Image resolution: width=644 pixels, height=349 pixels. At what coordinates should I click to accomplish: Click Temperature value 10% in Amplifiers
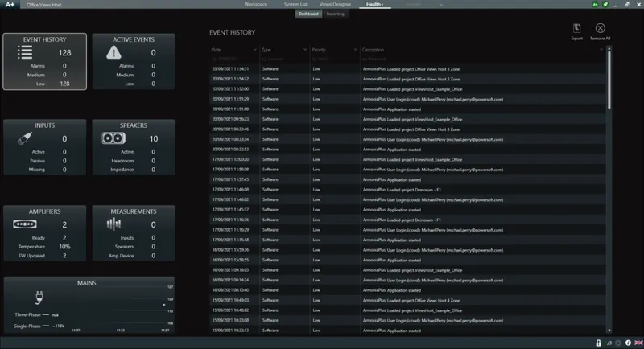[64, 247]
